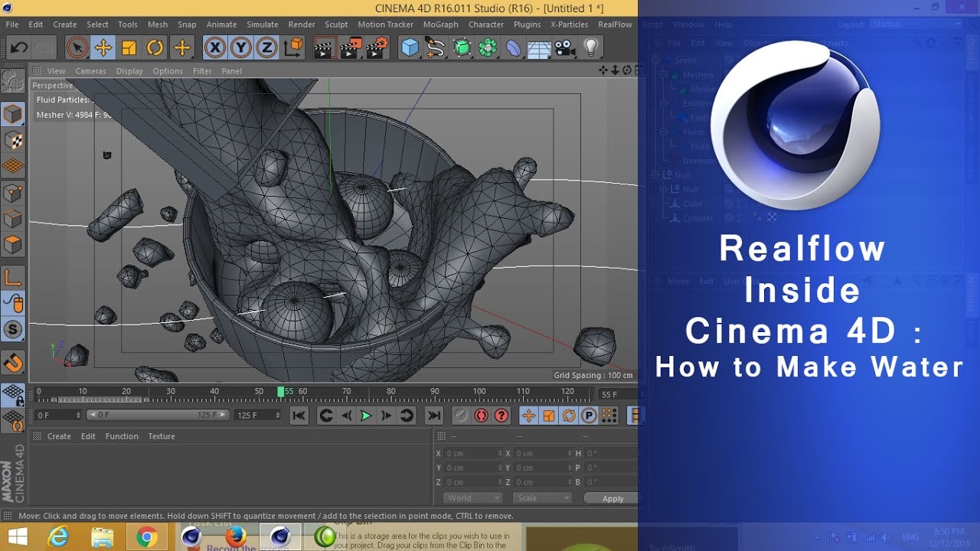Select the Live Selection tool
This screenshot has height=551, width=980.
(x=77, y=48)
